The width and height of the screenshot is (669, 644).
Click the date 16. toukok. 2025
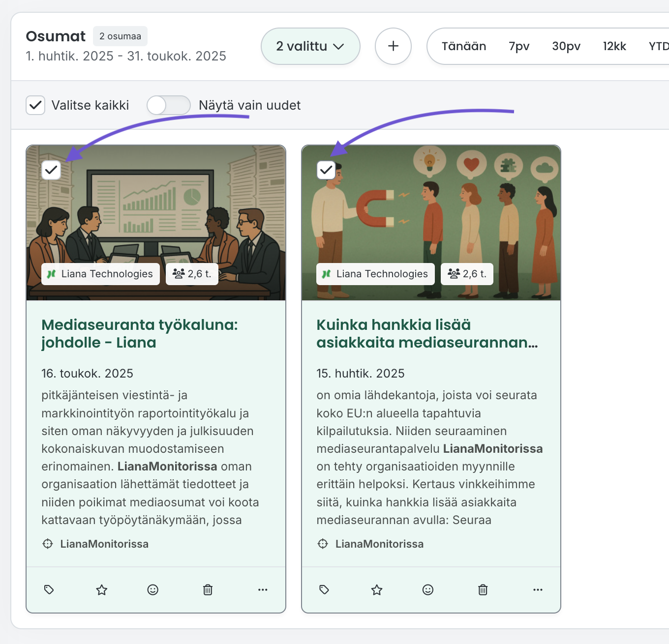point(87,374)
